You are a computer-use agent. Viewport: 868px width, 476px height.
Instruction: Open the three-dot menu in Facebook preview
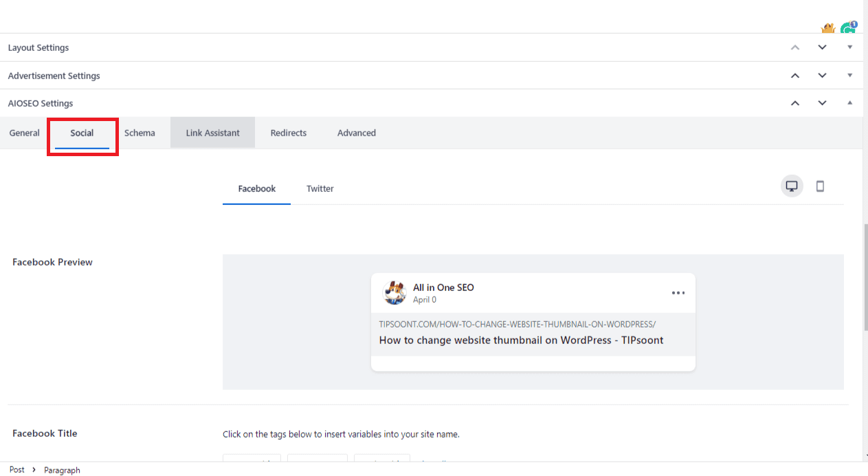tap(678, 293)
